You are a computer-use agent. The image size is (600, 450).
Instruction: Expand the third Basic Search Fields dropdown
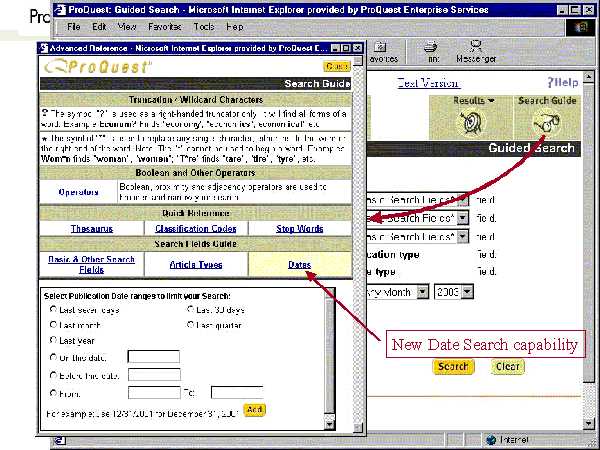pyautogui.click(x=463, y=236)
